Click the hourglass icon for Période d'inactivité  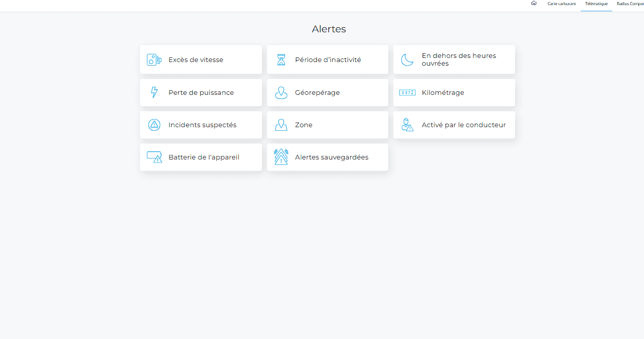pyautogui.click(x=281, y=60)
